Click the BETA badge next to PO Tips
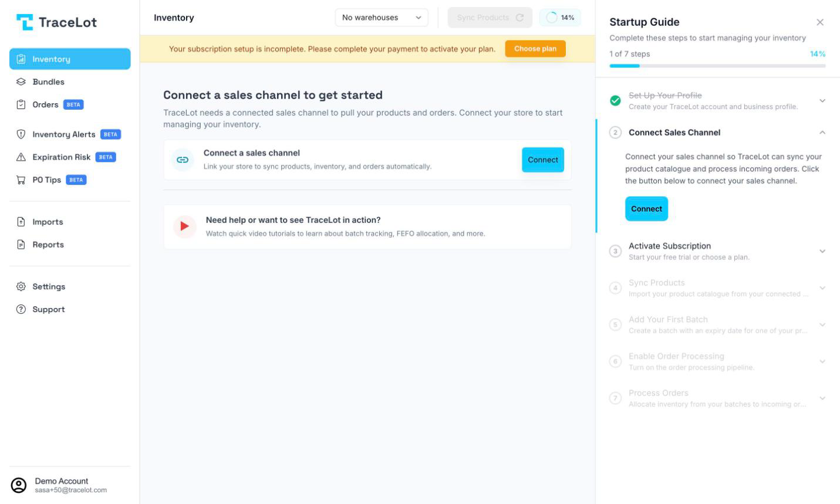This screenshot has height=504, width=840. pyautogui.click(x=76, y=180)
